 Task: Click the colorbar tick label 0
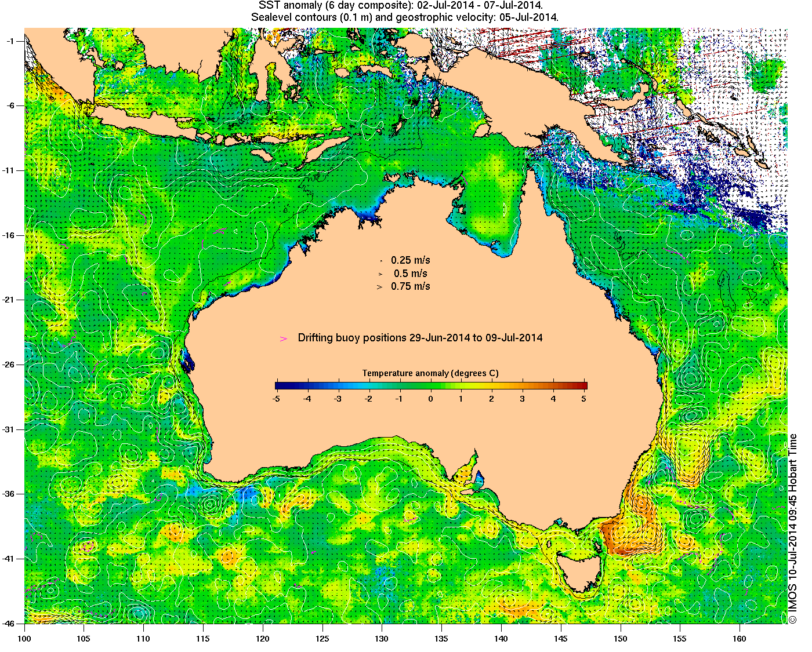tap(431, 399)
